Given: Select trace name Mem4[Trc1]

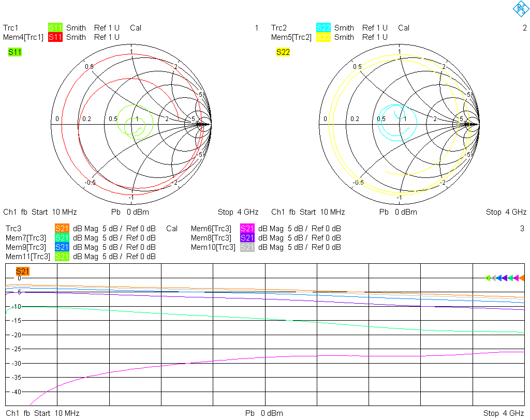Looking at the screenshot, I should [23, 37].
